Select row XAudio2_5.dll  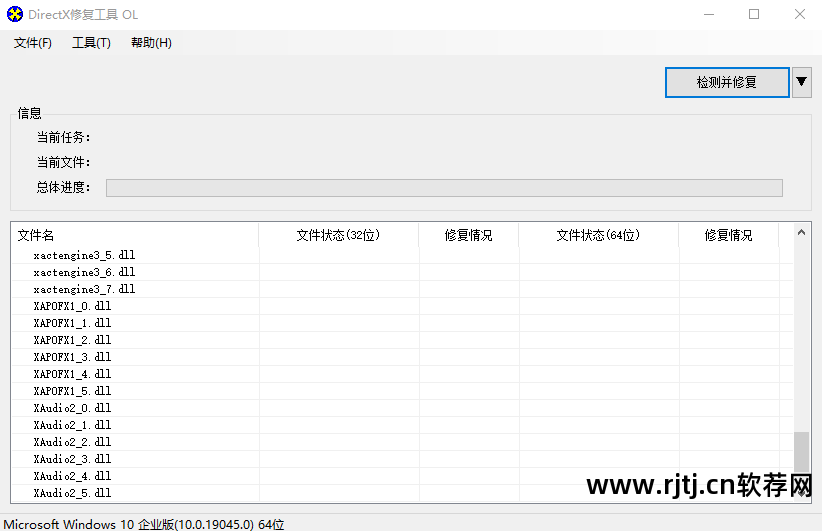pos(402,493)
